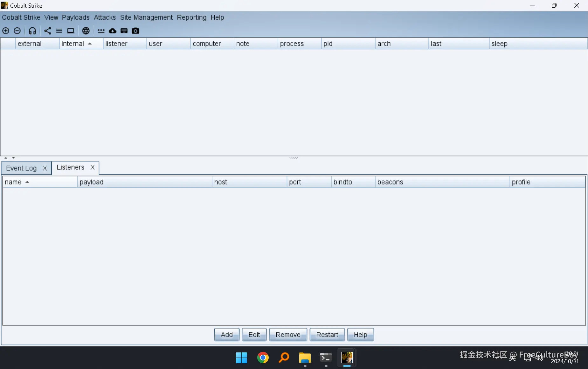588x369 pixels.
Task: Click the Cobalt Strike taskbar icon
Action: point(347,358)
